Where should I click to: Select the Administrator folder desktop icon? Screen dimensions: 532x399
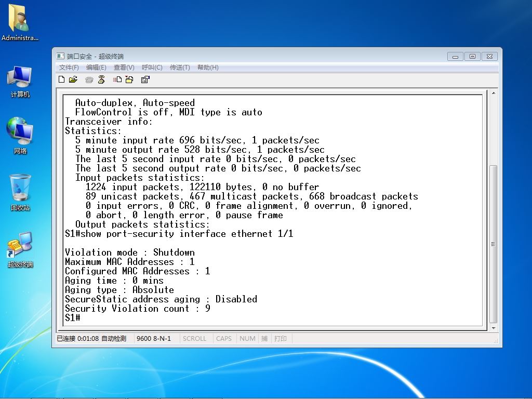point(20,22)
